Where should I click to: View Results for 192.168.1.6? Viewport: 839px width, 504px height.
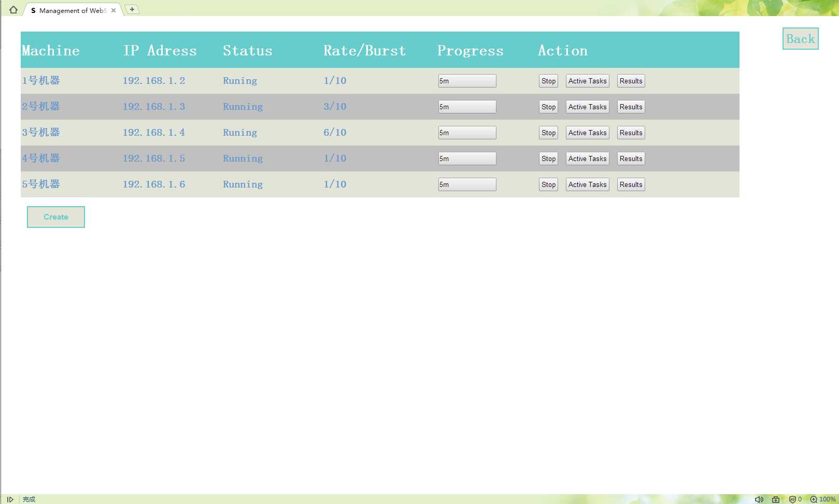[631, 184]
